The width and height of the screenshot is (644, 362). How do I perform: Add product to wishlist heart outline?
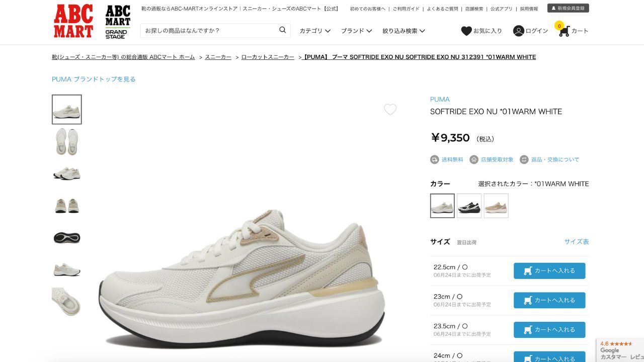click(x=390, y=110)
